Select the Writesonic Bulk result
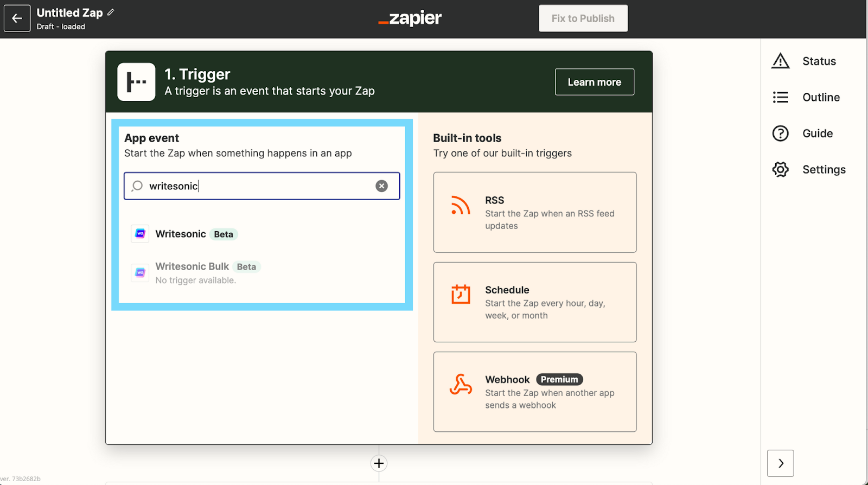The height and width of the screenshot is (485, 868). click(x=262, y=273)
